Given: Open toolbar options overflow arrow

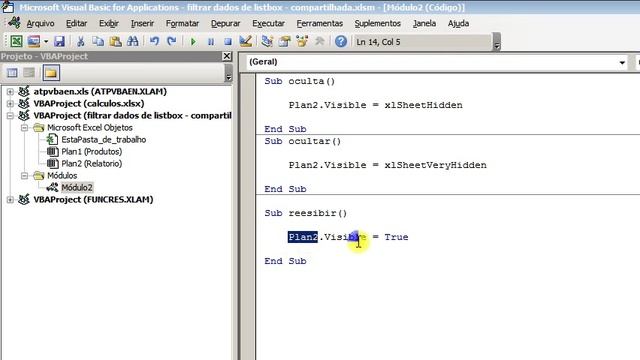Looking at the screenshot, I should coord(497,42).
